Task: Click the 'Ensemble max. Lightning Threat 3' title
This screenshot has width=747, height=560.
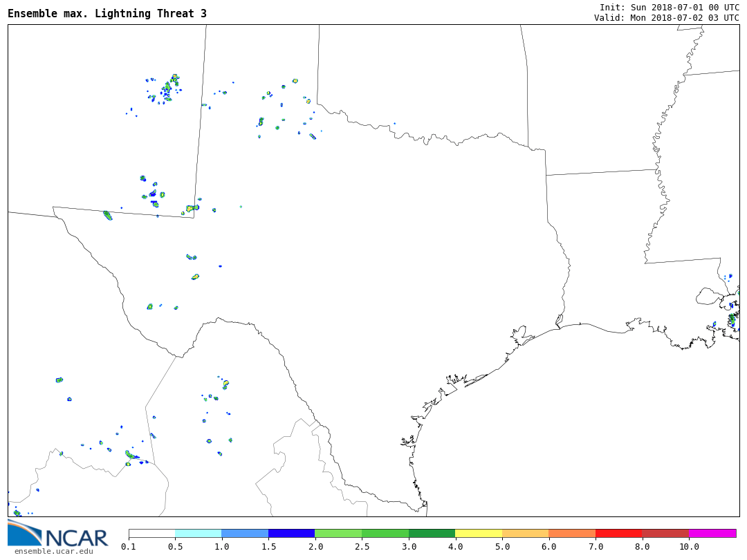Action: click(x=107, y=14)
